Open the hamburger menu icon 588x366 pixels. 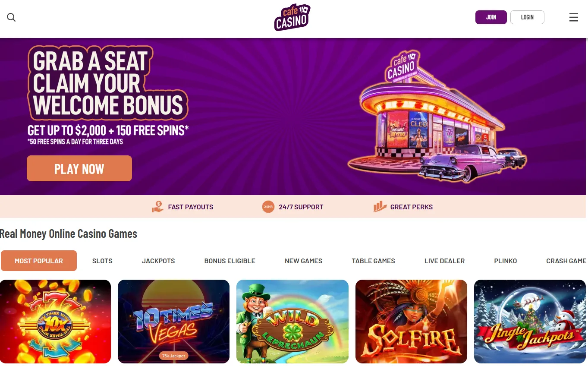[x=573, y=17]
